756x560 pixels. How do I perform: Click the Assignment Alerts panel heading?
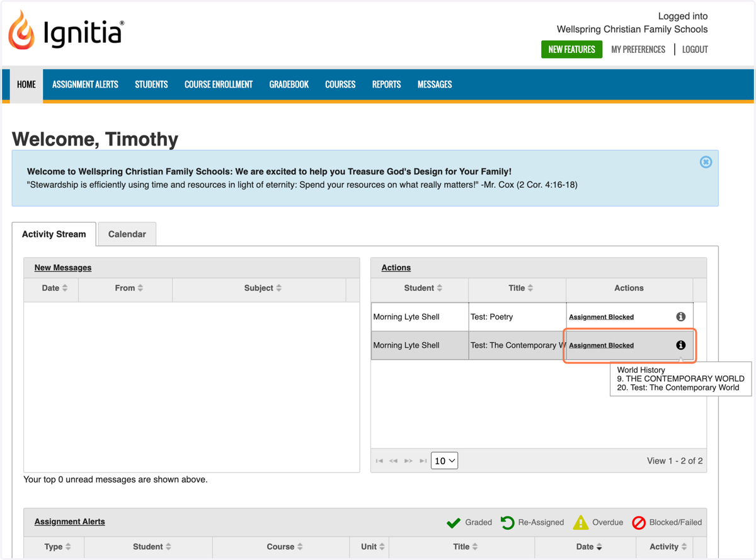tap(70, 522)
